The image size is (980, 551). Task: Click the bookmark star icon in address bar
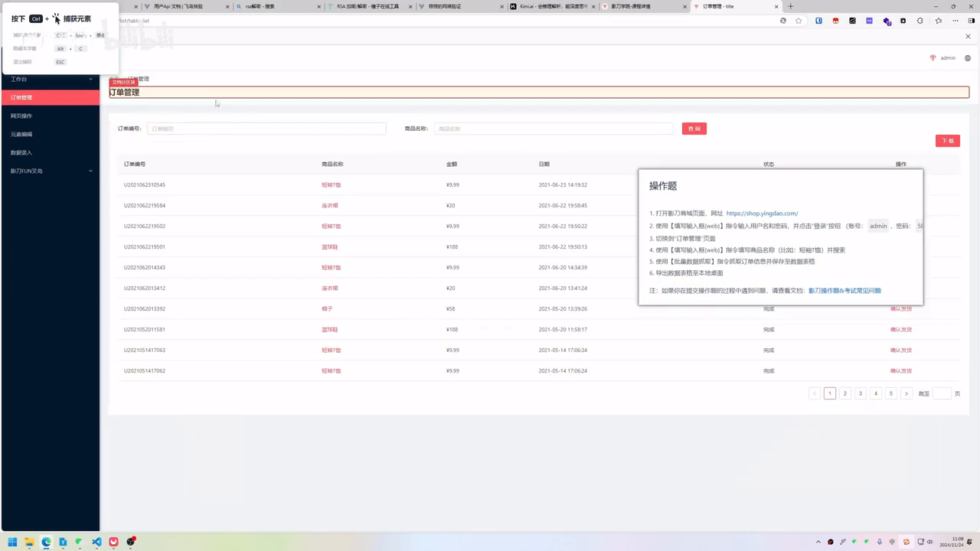pos(799,21)
